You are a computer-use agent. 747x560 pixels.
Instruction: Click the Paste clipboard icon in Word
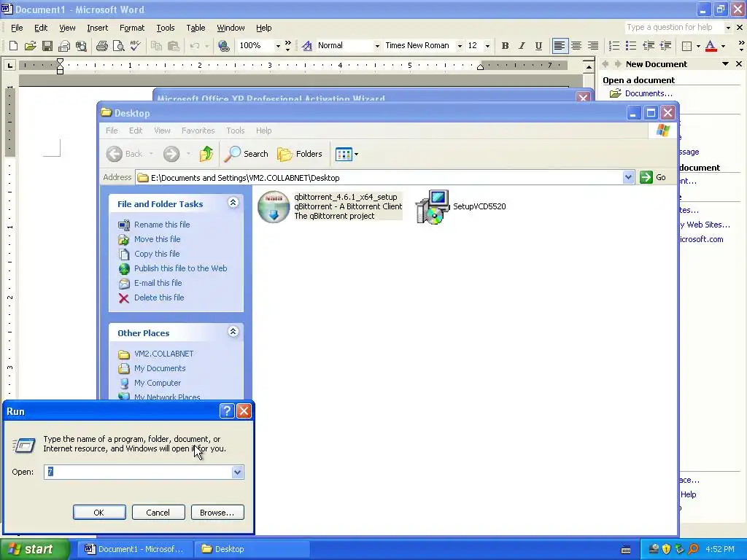point(174,46)
